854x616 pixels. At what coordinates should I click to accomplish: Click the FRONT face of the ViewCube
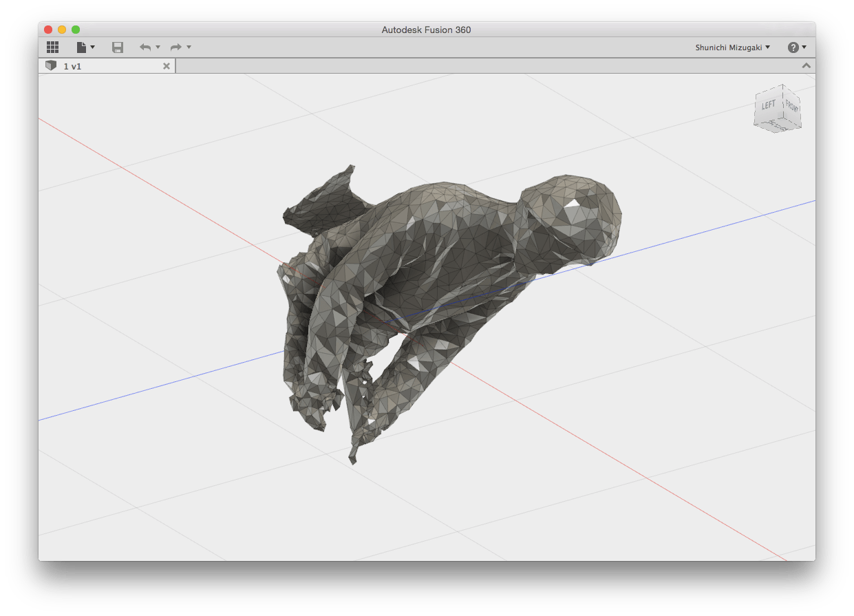pyautogui.click(x=792, y=107)
